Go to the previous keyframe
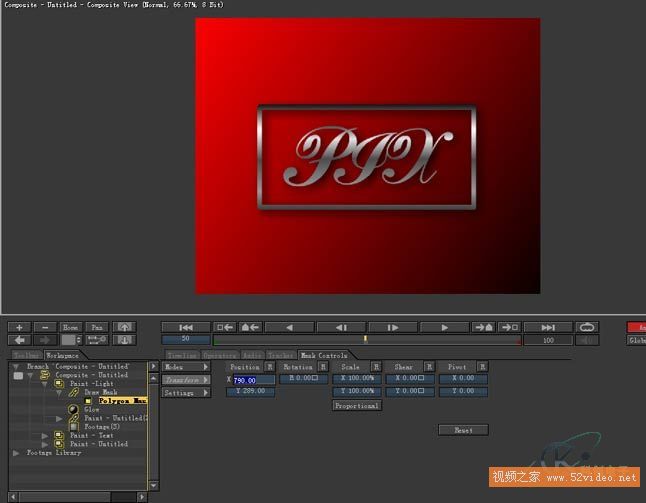The height and width of the screenshot is (503, 646). pyautogui.click(x=225, y=327)
